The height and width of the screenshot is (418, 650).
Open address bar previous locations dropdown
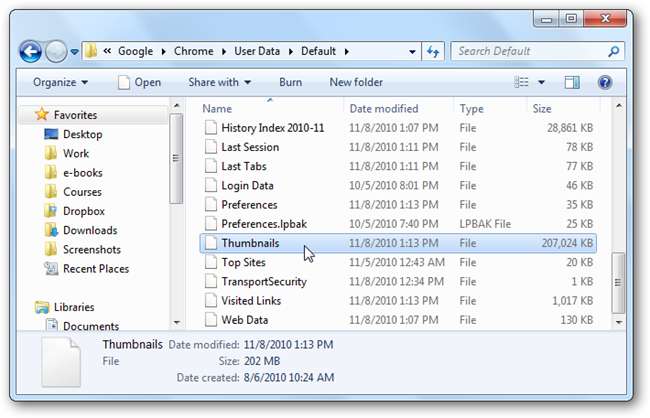click(412, 52)
